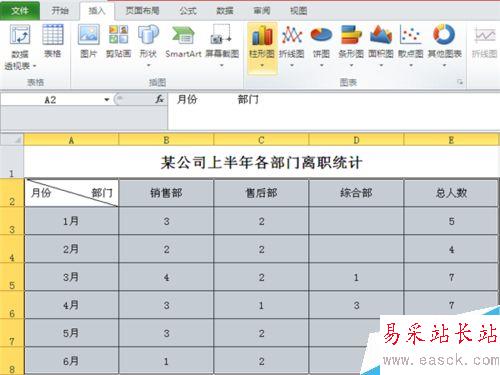Select row 5 header
Viewport: 500px width, 375px height.
click(12, 277)
